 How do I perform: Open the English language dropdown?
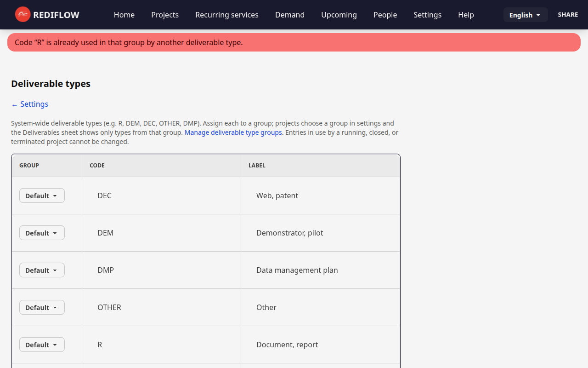point(525,14)
